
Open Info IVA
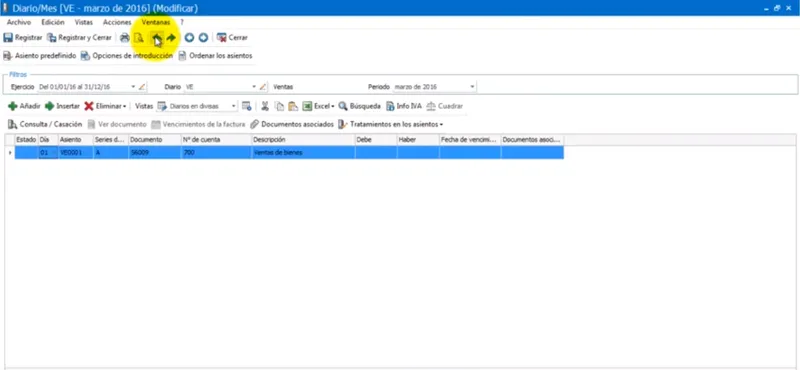(404, 106)
